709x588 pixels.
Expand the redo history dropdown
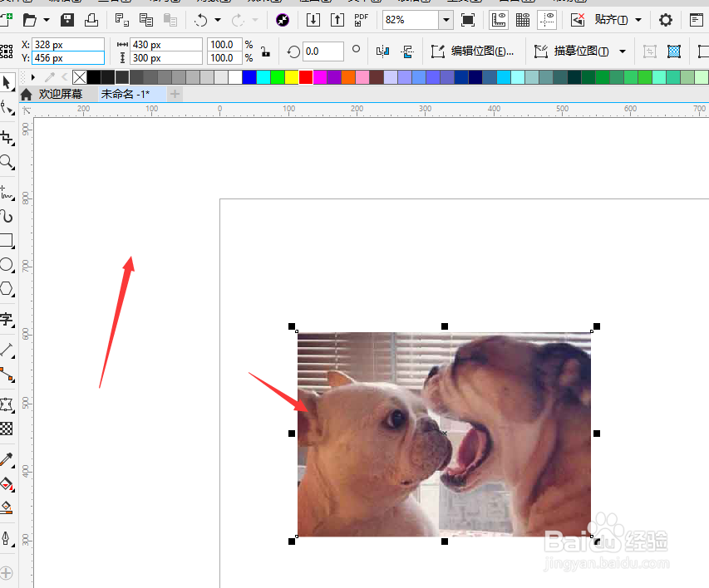255,20
